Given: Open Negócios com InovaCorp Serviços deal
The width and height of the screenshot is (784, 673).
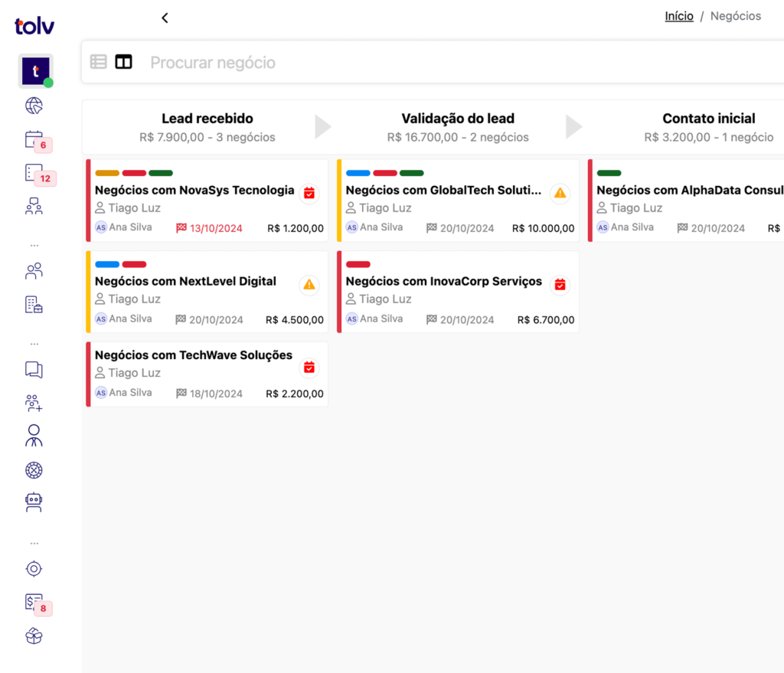Looking at the screenshot, I should (x=444, y=282).
